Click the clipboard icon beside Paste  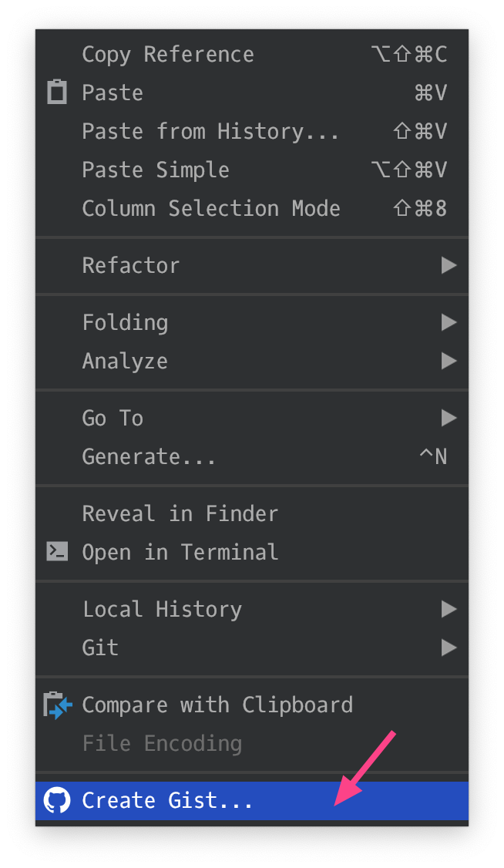pos(57,93)
